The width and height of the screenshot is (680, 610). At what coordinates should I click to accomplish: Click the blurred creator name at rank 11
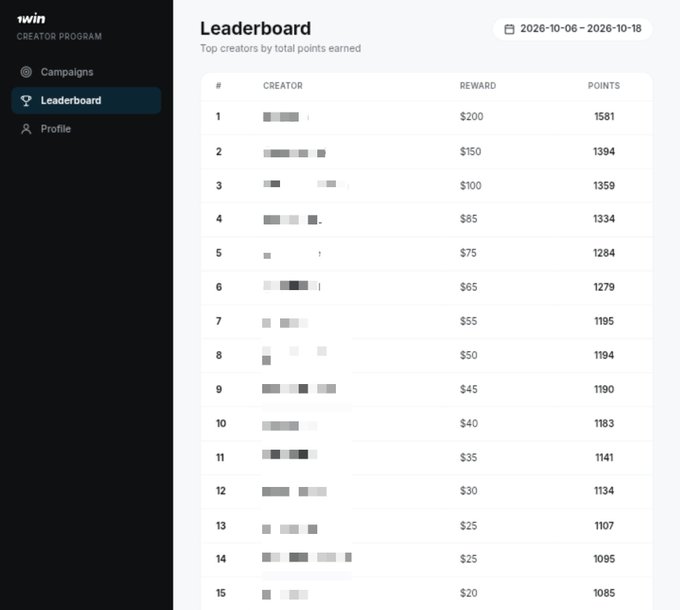click(x=290, y=454)
